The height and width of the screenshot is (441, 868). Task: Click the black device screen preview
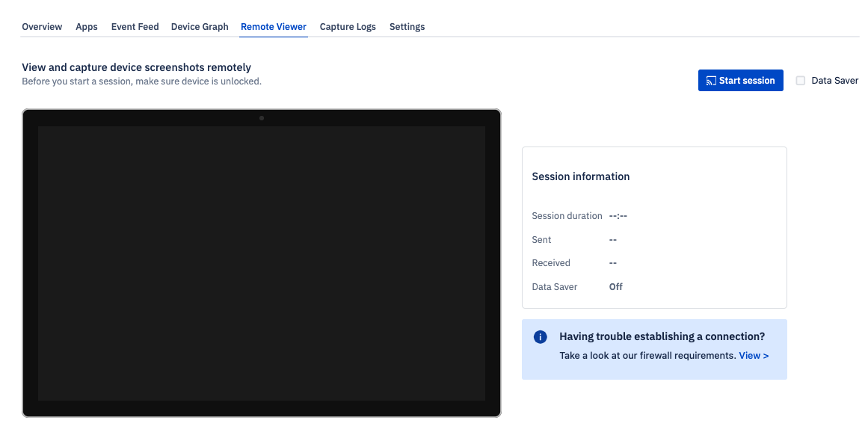[261, 264]
